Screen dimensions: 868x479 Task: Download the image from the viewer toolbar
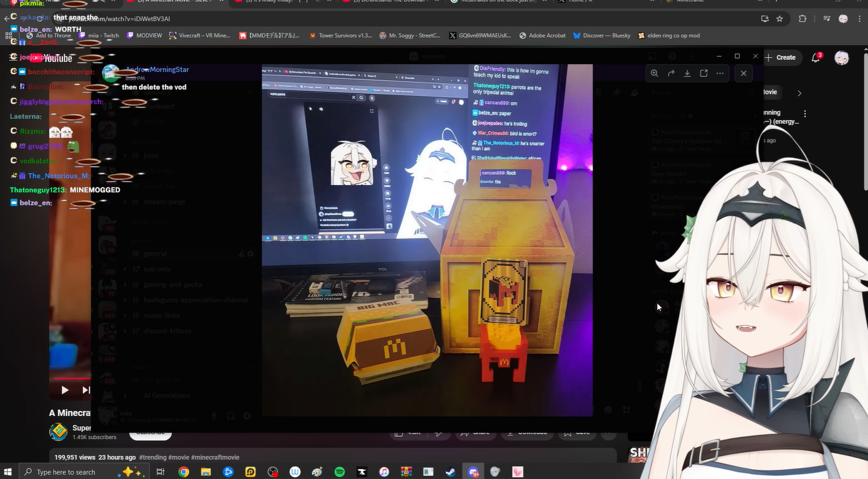pyautogui.click(x=687, y=74)
